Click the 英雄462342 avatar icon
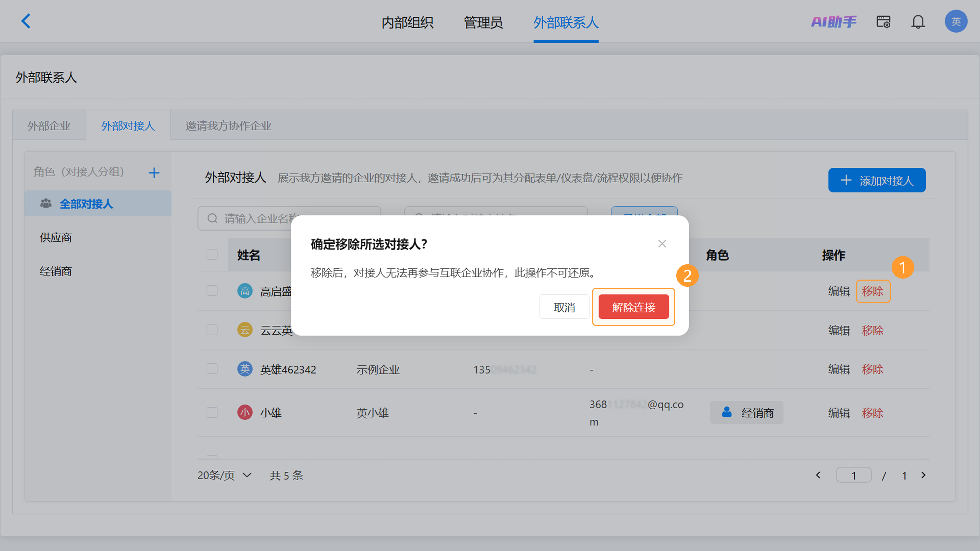Viewport: 980px width, 551px height. (x=245, y=369)
